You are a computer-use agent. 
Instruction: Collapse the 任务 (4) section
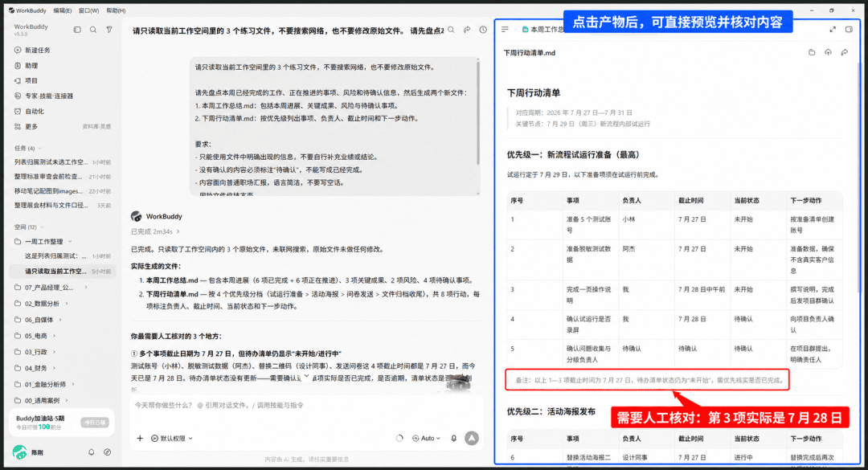coord(40,149)
